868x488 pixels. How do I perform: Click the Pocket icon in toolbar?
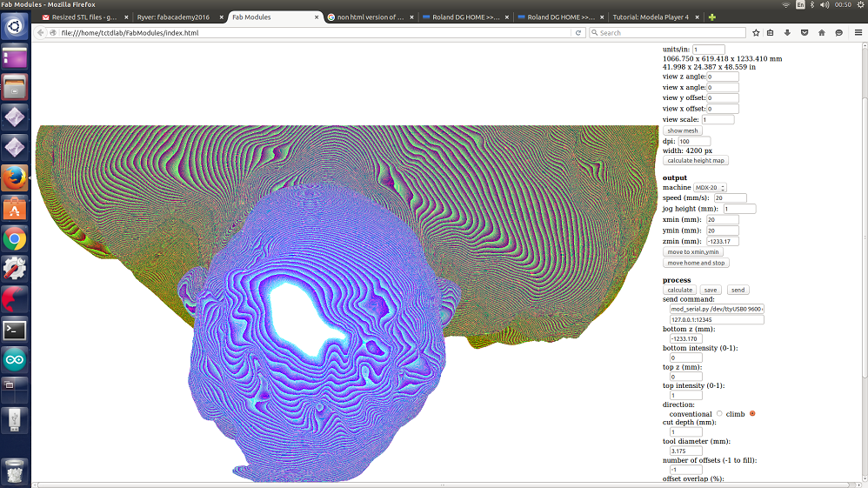[x=805, y=33]
